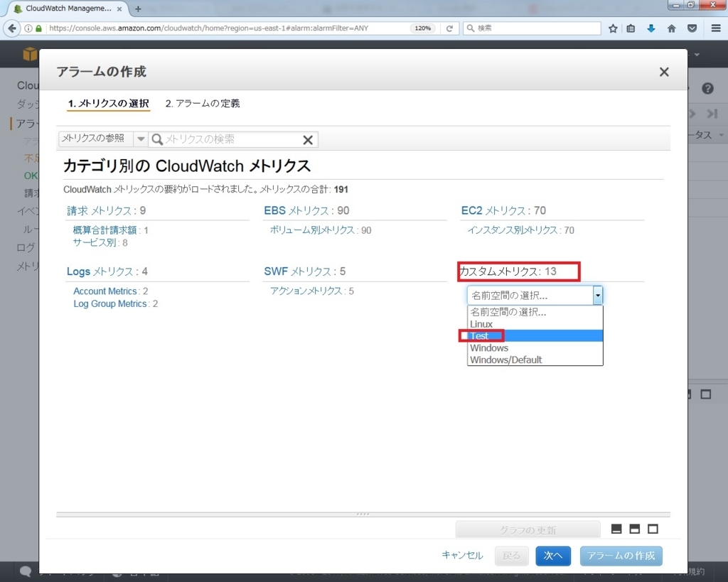Viewport: 728px width, 582px height.
Task: Select step 2 alarm definition tab
Action: coord(203,104)
